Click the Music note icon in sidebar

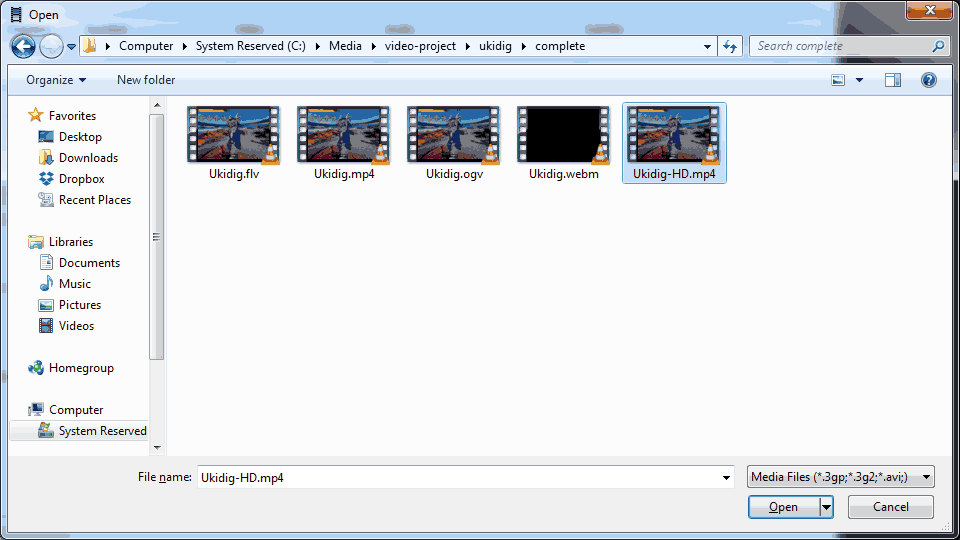coord(46,283)
